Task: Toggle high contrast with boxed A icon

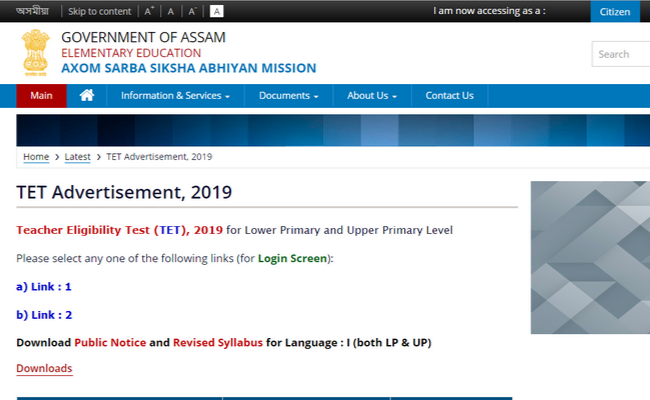Action: [217, 12]
